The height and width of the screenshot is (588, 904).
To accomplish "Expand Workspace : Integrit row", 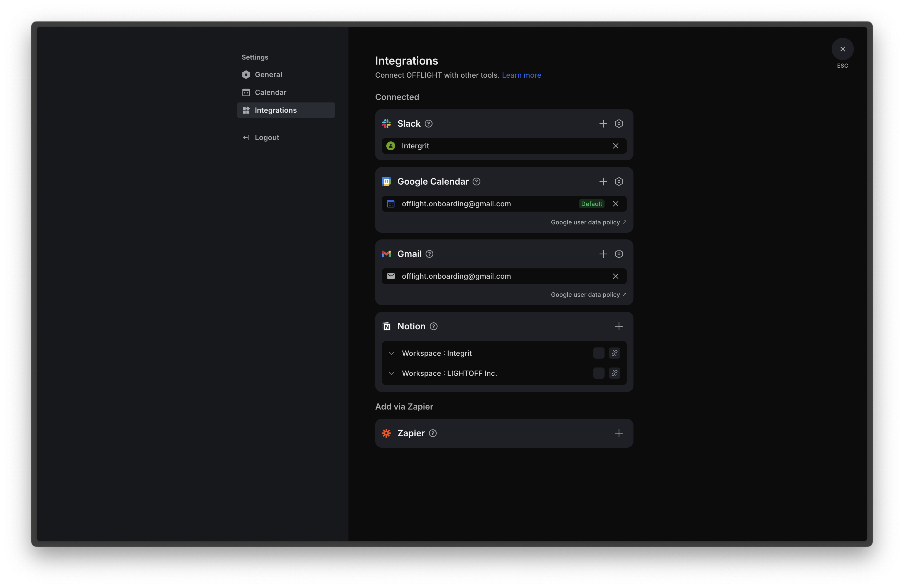I will pyautogui.click(x=392, y=353).
